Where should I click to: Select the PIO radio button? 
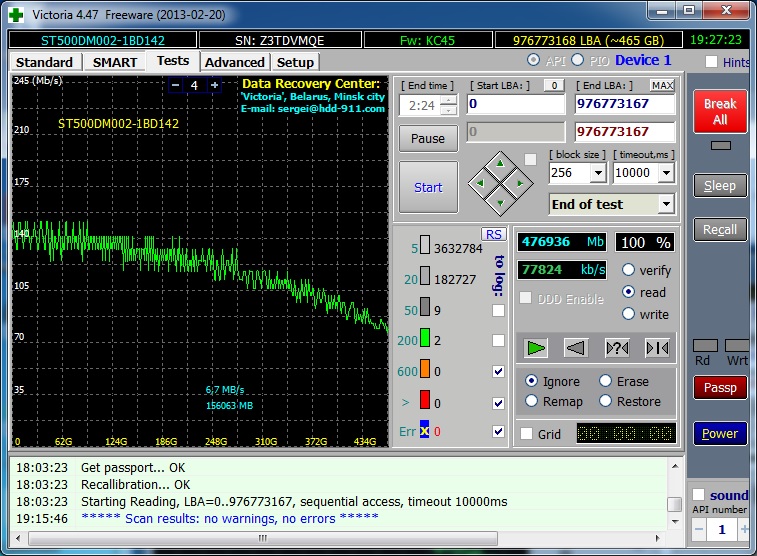577,60
